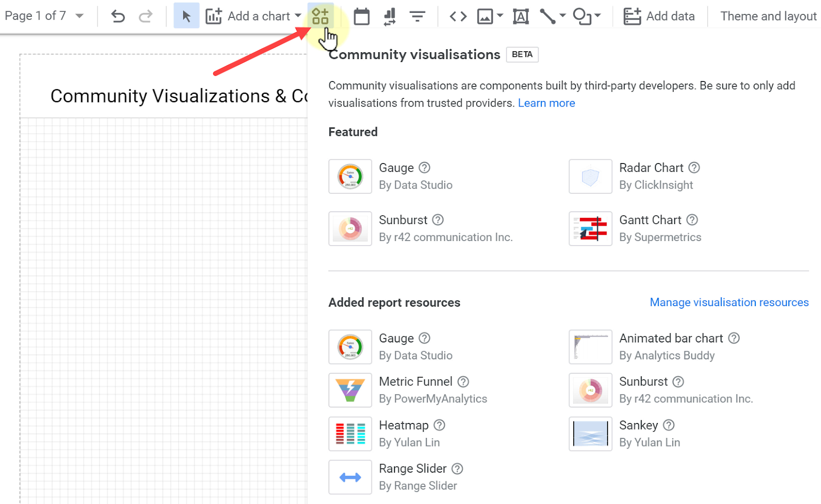
Task: Click the Sankey label
Action: tap(638, 425)
